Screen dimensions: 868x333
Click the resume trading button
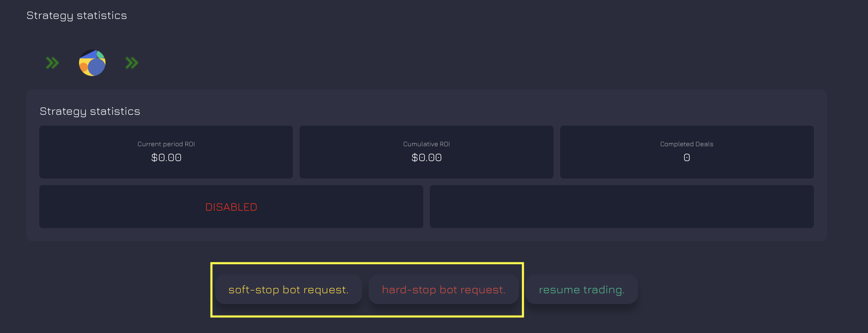pyautogui.click(x=582, y=289)
